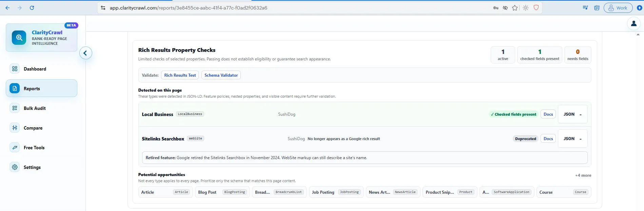
Task: Select the NewsArticle schema opportunity
Action: pos(393,192)
